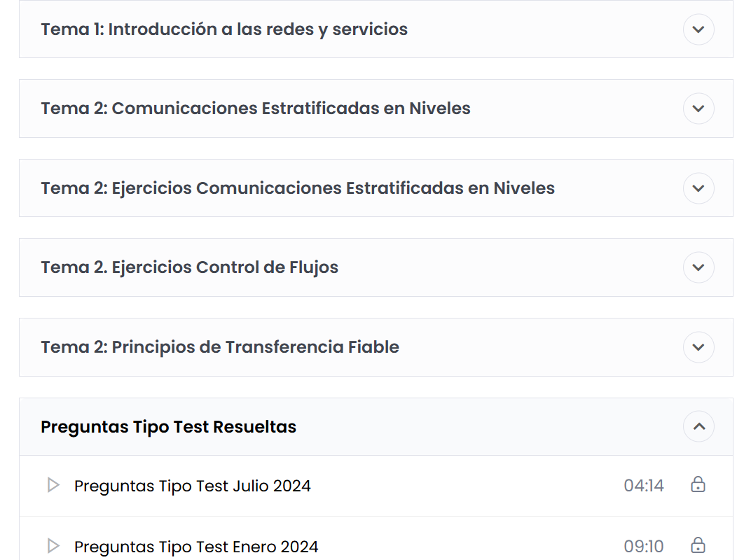Click play icon for Enero 2024 test

(x=54, y=546)
